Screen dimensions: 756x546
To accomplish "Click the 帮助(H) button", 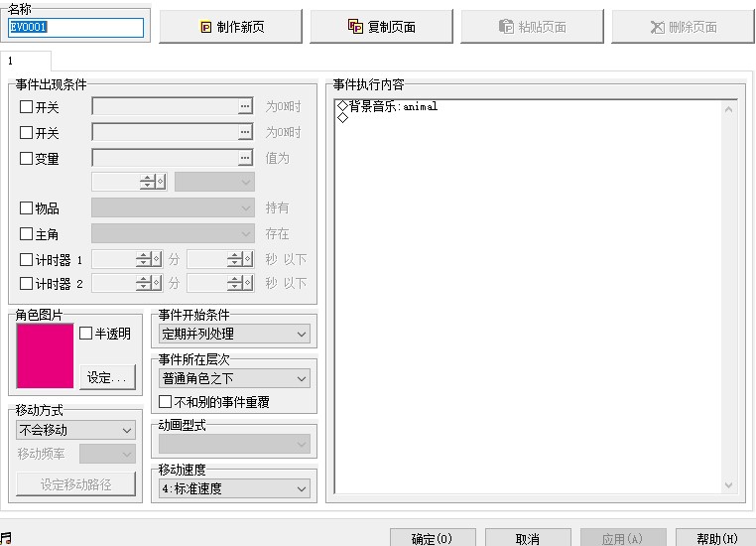I will (717, 538).
